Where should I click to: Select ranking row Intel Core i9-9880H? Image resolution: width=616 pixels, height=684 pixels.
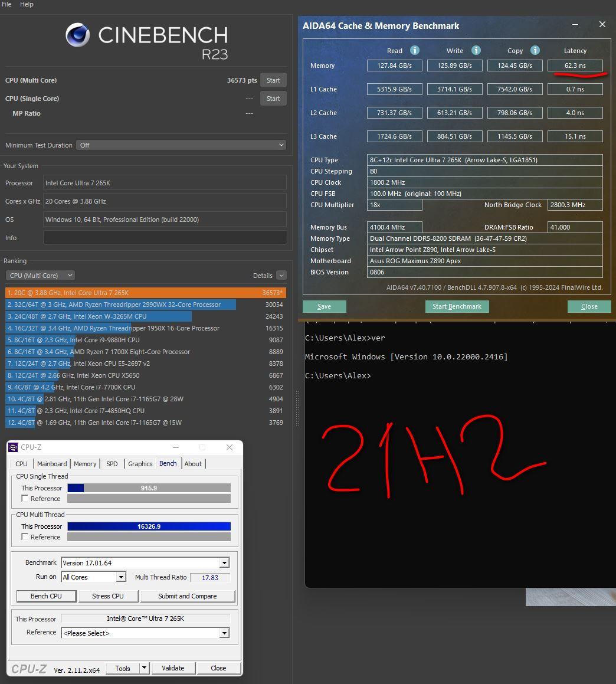145,340
